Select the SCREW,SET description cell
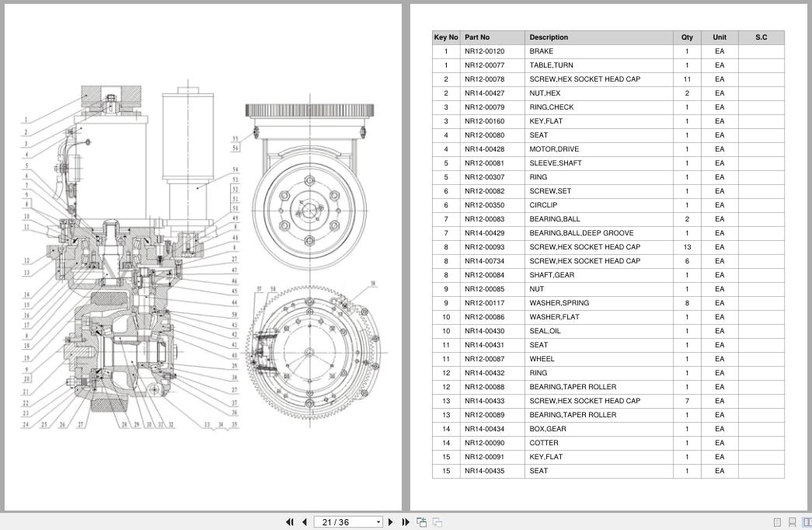This screenshot has width=812, height=530. (598, 191)
